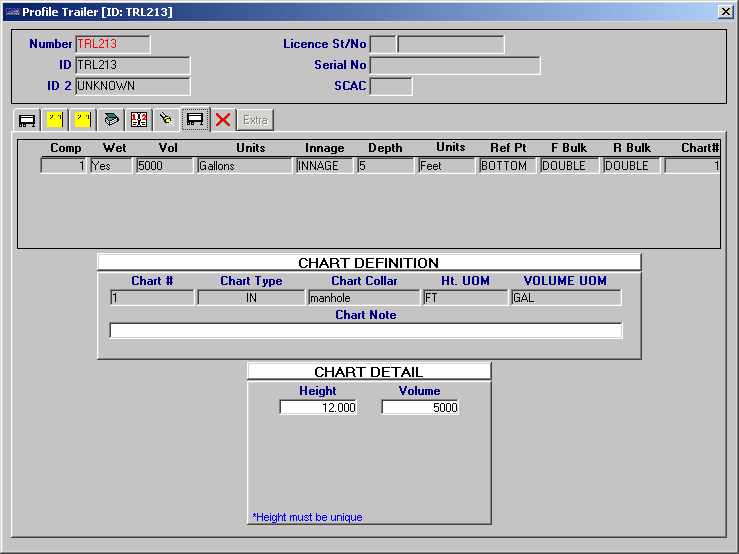Select Innage cell showing INNAGE
739x554 pixels.
(x=325, y=165)
